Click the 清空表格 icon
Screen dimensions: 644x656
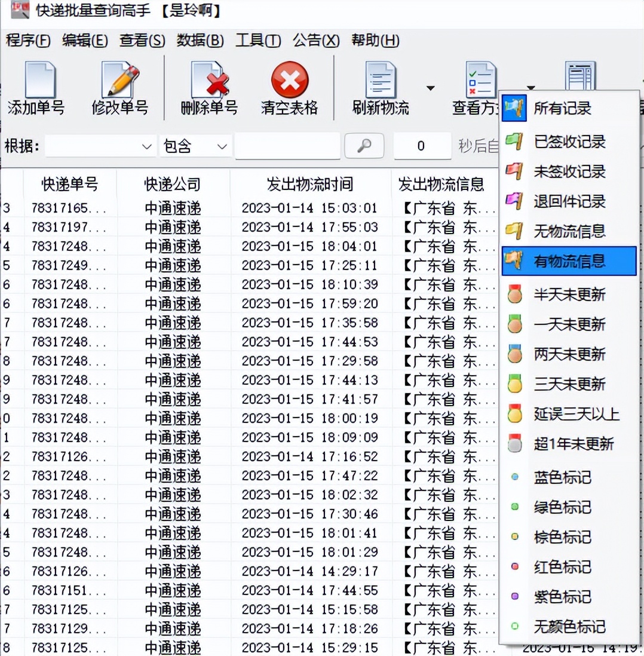click(289, 84)
